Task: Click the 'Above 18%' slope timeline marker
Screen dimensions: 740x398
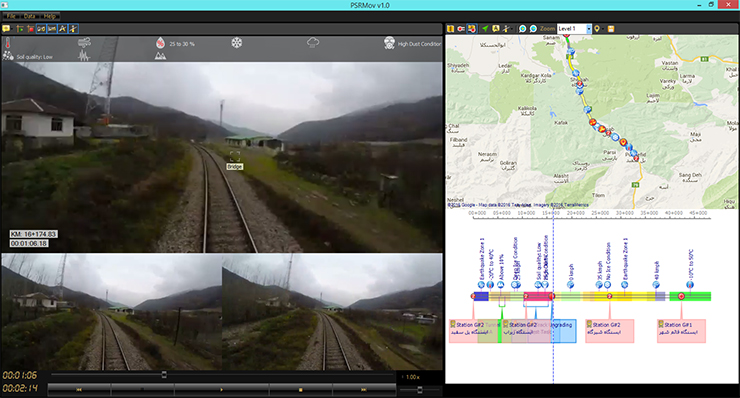Action: (x=500, y=285)
